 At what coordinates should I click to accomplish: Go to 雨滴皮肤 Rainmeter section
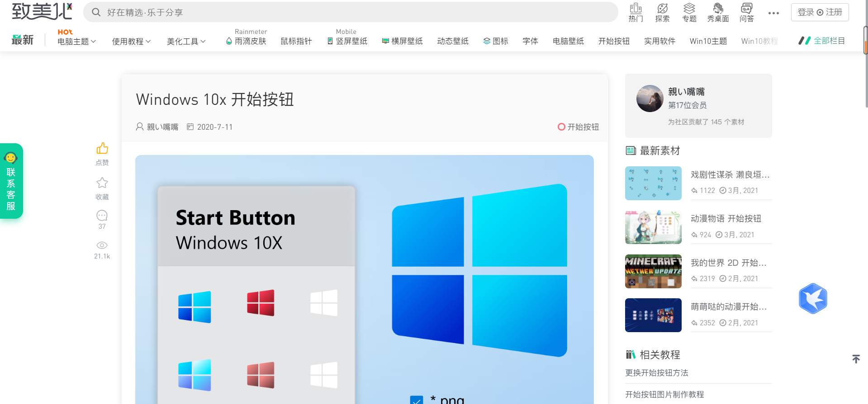click(x=246, y=41)
